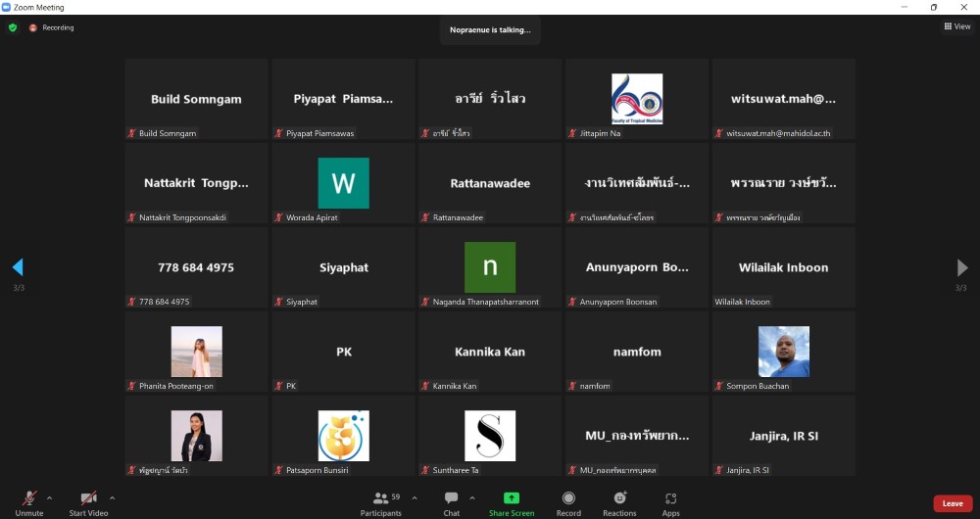Open the Reactions menu
The height and width of the screenshot is (519, 980).
(619, 503)
